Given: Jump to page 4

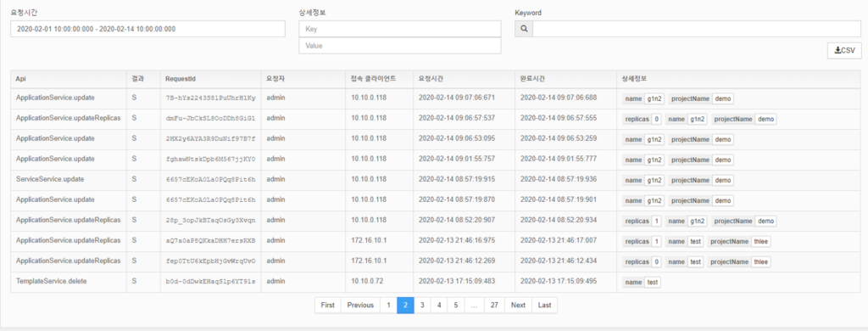Looking at the screenshot, I should click(439, 305).
